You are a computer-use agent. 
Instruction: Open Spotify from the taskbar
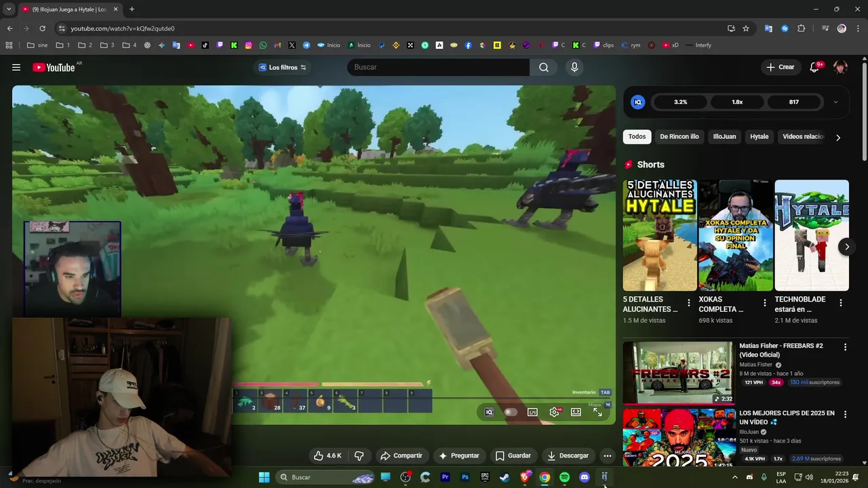click(564, 477)
